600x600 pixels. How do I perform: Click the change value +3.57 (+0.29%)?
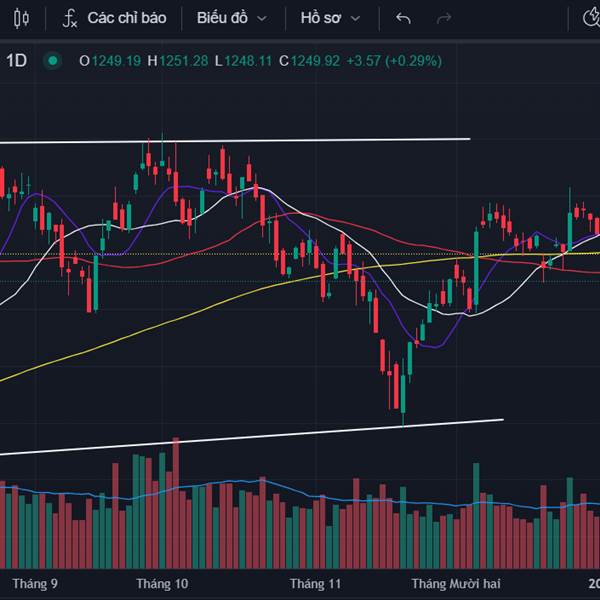tap(394, 61)
